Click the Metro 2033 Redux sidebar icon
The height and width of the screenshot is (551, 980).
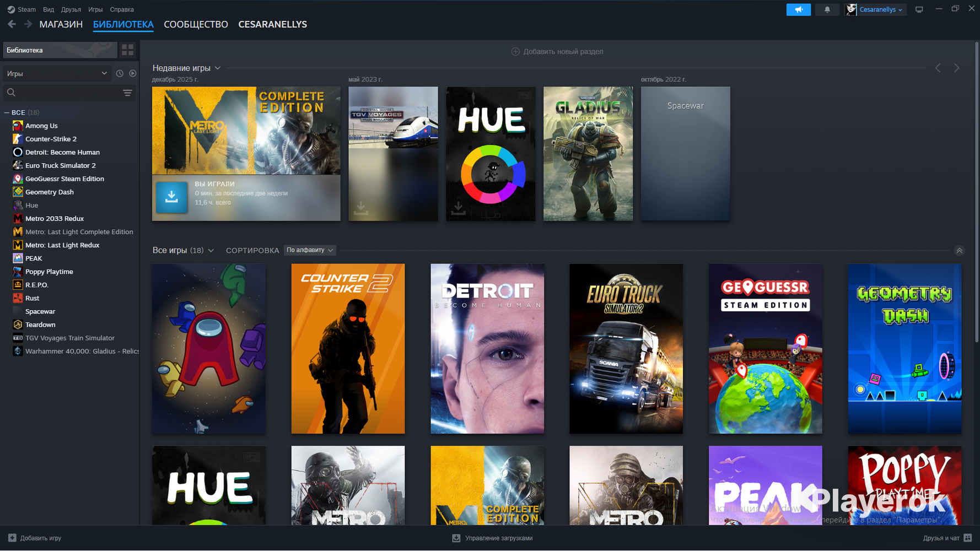(18, 219)
